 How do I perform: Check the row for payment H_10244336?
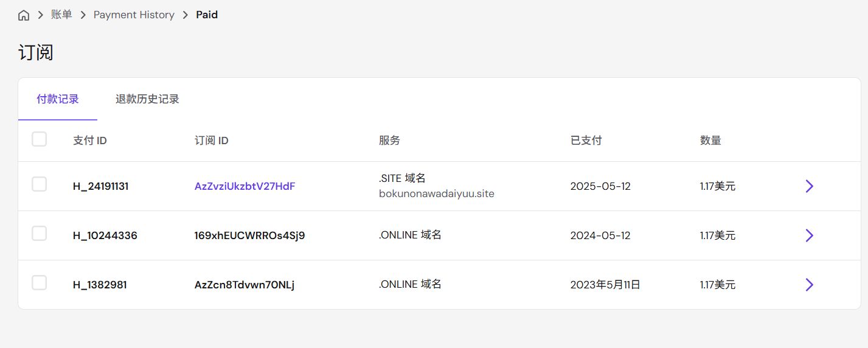point(39,233)
